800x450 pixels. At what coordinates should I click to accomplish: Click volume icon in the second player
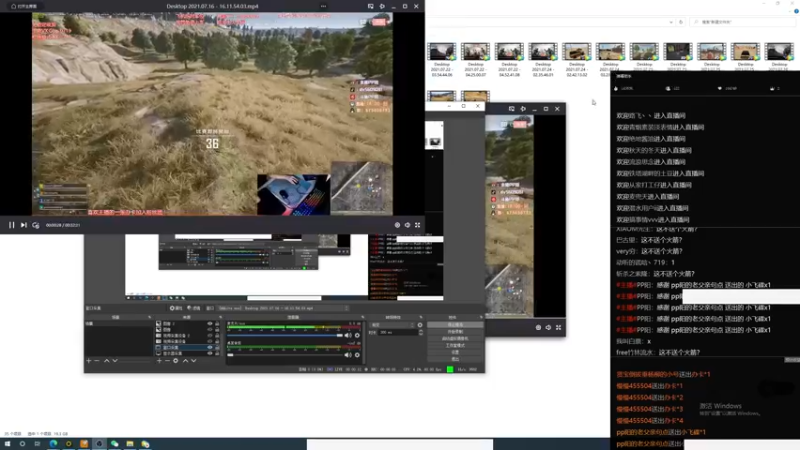548,328
